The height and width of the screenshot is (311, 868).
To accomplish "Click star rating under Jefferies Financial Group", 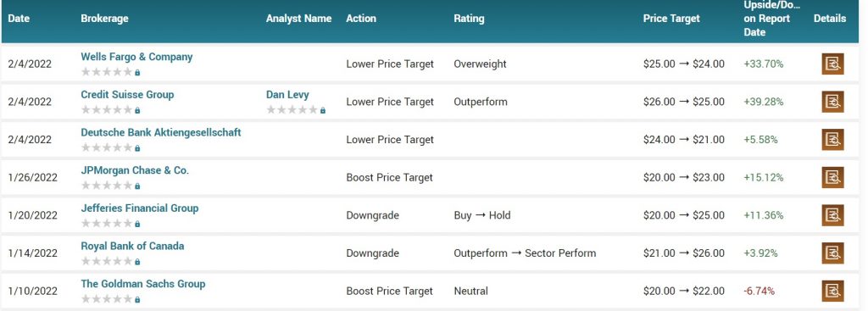I will (x=107, y=224).
